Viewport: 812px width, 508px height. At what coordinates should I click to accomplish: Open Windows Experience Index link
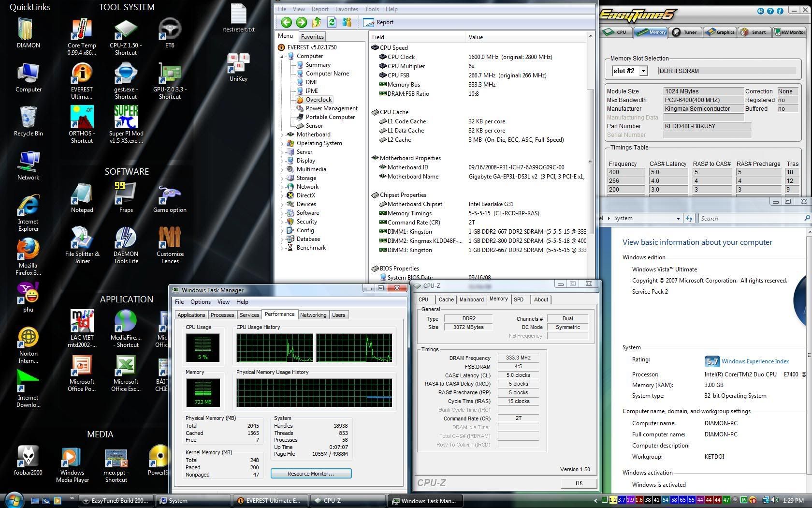(x=755, y=361)
